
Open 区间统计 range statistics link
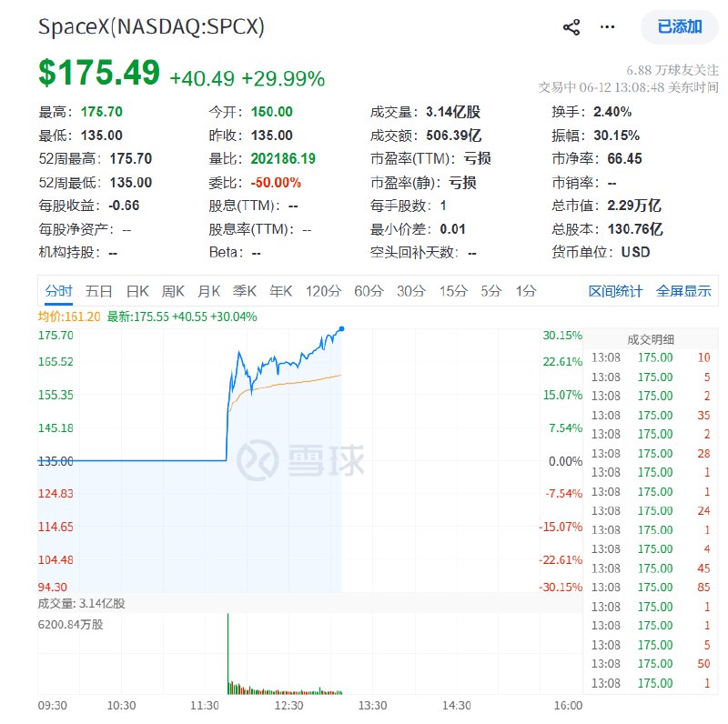point(615,291)
